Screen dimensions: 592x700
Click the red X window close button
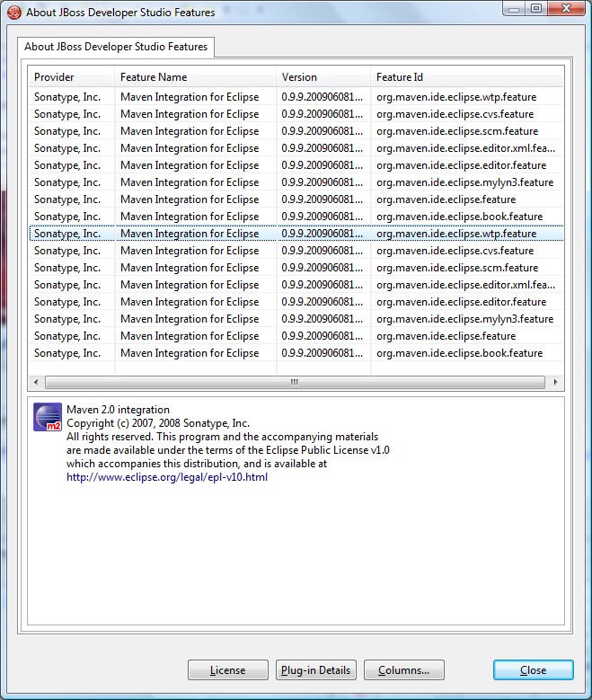(x=566, y=9)
